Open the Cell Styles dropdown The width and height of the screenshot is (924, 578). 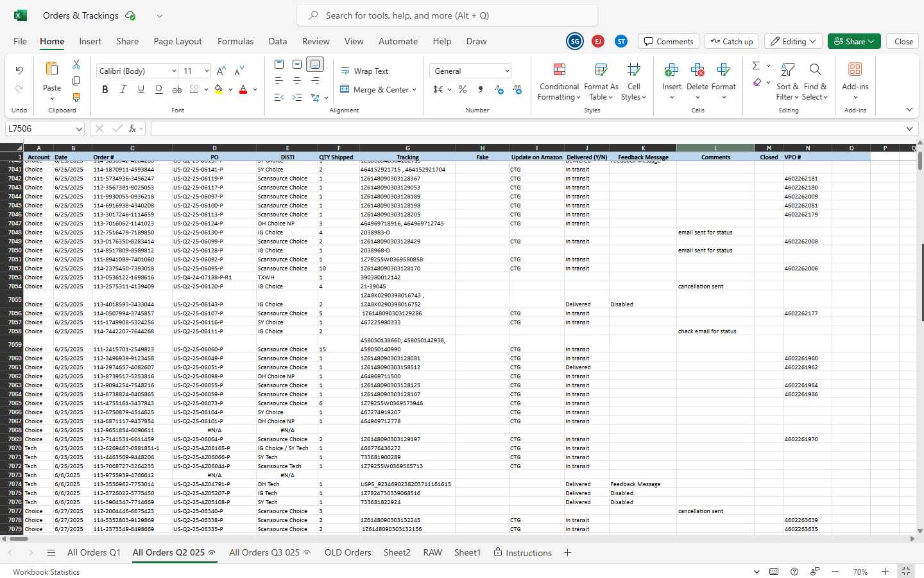pyautogui.click(x=633, y=82)
